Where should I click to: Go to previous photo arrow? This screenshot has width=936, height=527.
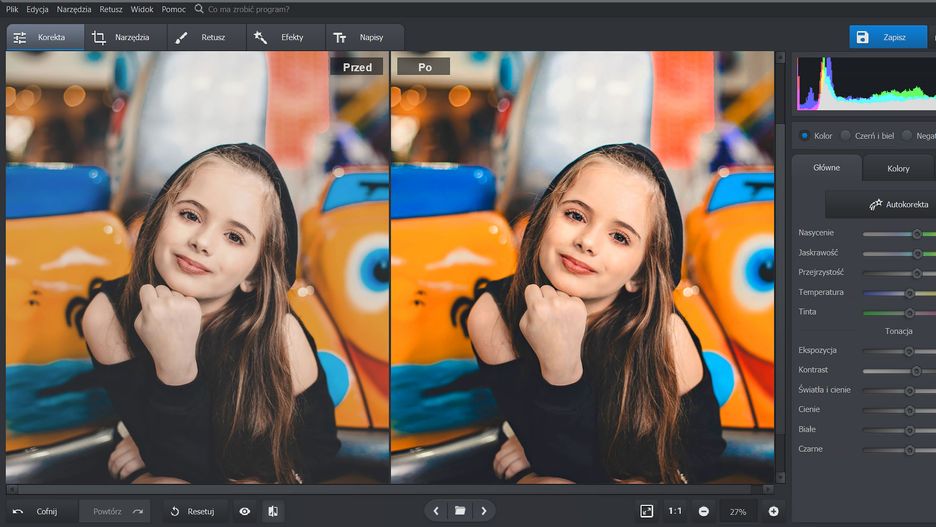436,511
